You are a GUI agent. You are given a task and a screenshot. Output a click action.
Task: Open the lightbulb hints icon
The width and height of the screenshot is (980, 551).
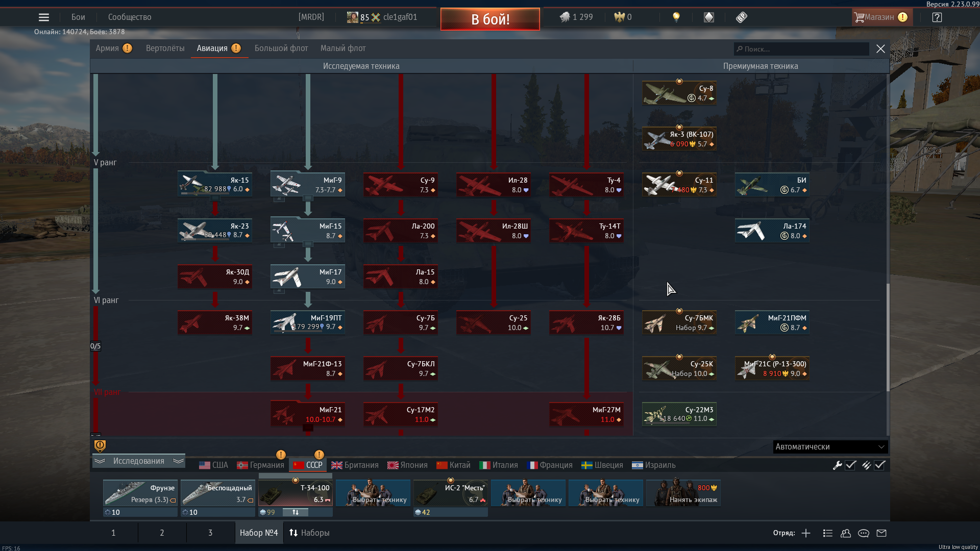pyautogui.click(x=676, y=17)
